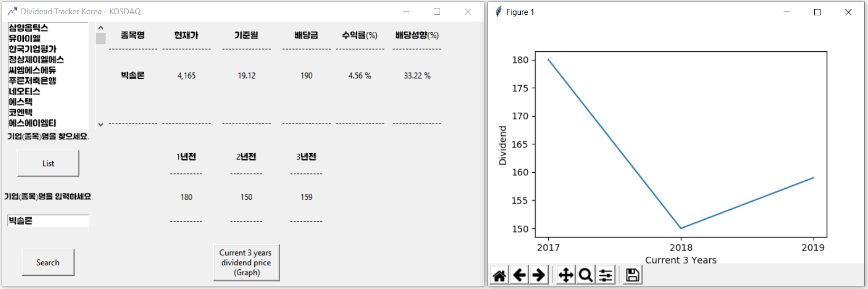
Task: Open Configure subplots sliders icon
Action: coord(606,275)
